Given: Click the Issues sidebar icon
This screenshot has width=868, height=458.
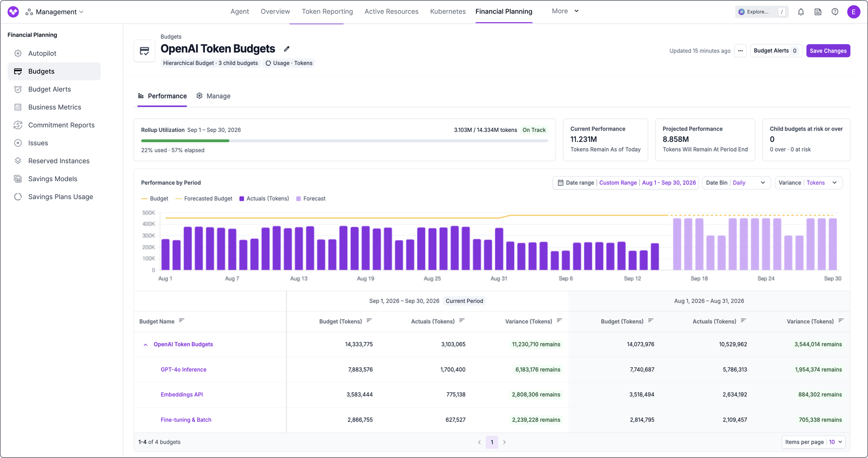Looking at the screenshot, I should (18, 143).
